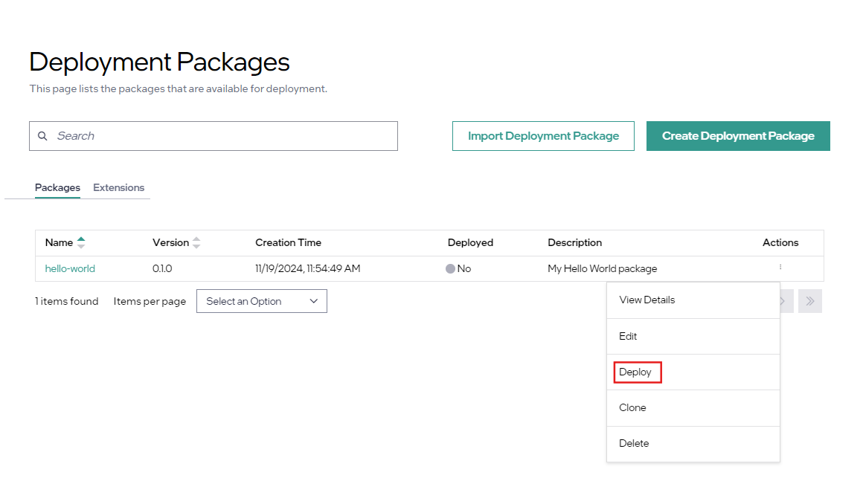The height and width of the screenshot is (504, 860).
Task: Click the next page chevron arrow
Action: click(784, 301)
